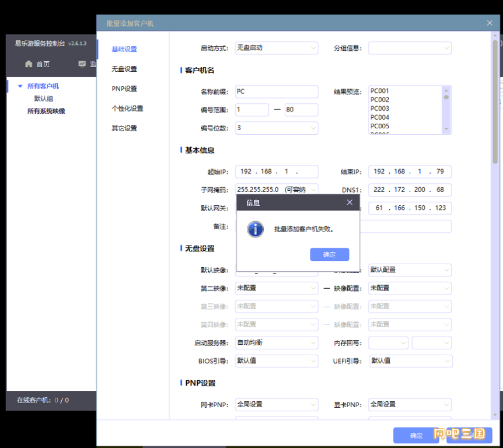Click the monitor chart icon in top bar
Image resolution: width=503 pixels, height=448 pixels.
(x=82, y=64)
